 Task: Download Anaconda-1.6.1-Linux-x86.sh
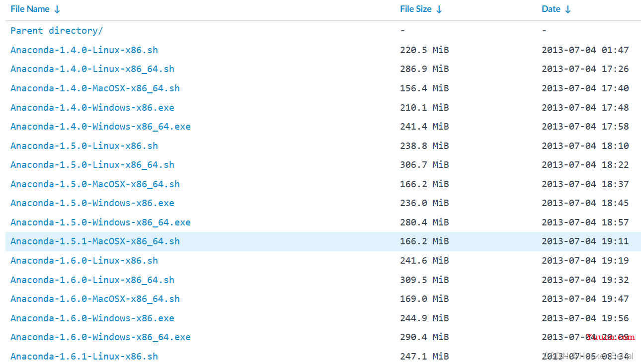pos(84,357)
